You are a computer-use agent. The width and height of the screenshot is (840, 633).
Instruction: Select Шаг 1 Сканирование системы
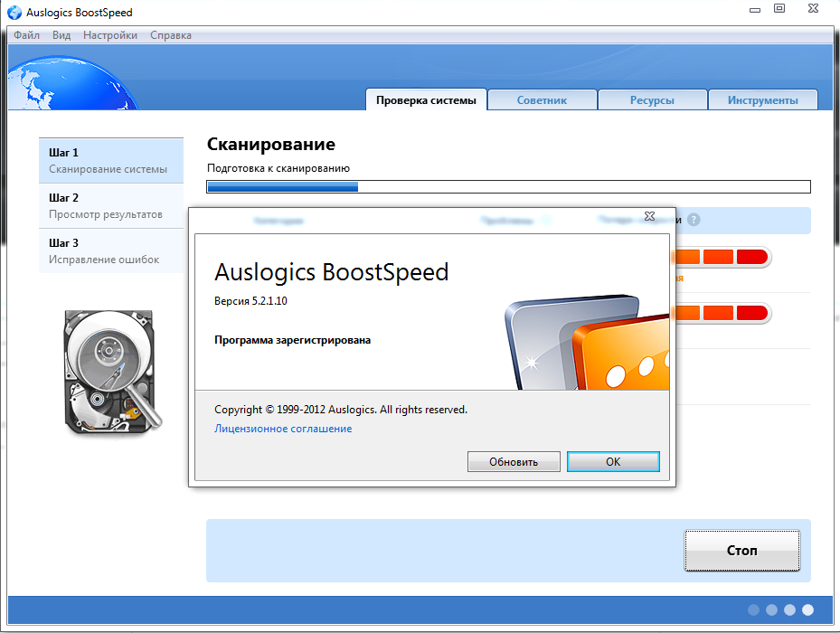pyautogui.click(x=111, y=161)
